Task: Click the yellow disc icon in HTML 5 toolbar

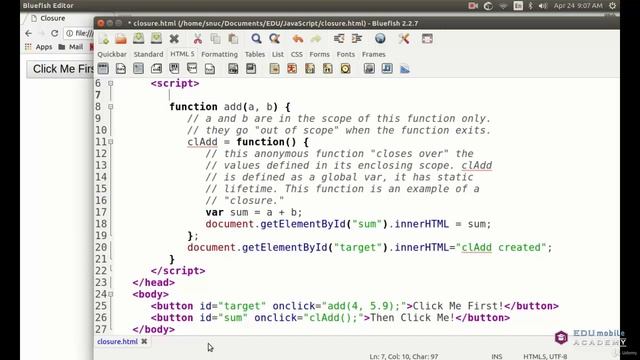Action: tap(345, 69)
